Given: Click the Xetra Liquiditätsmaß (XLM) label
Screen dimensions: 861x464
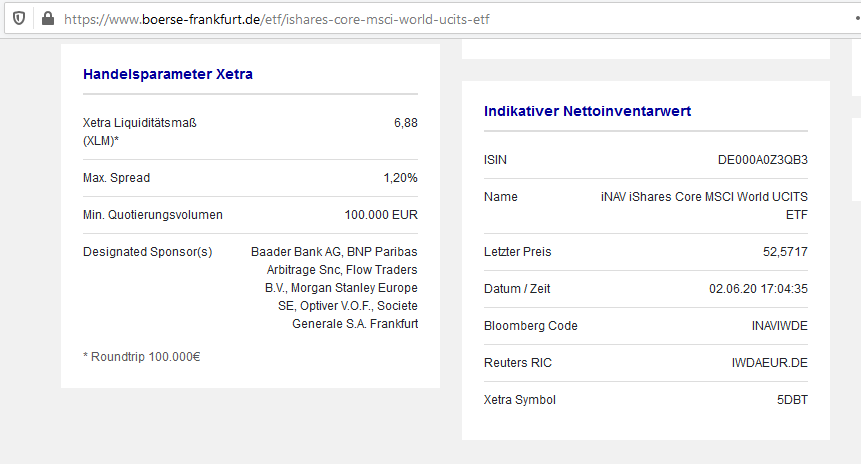Looking at the screenshot, I should click(140, 132).
